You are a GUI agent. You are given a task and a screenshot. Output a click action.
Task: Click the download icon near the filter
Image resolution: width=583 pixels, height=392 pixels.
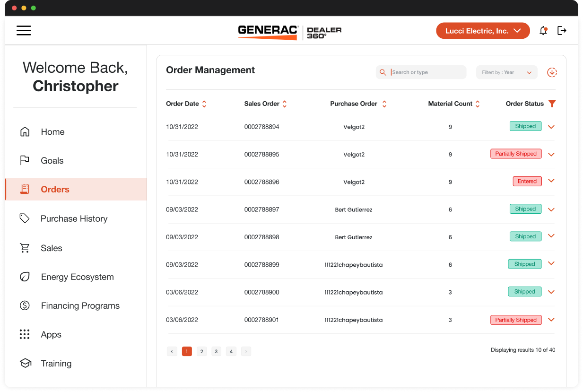point(552,72)
